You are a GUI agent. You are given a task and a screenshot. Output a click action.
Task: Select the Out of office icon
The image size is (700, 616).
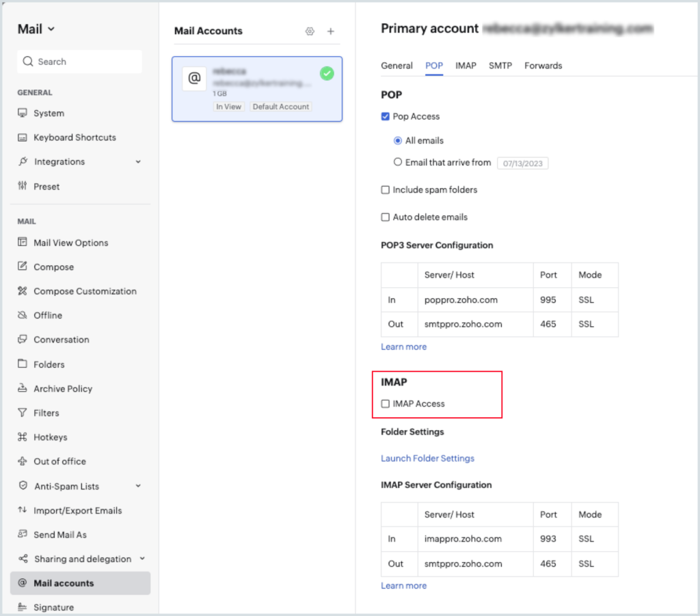23,461
